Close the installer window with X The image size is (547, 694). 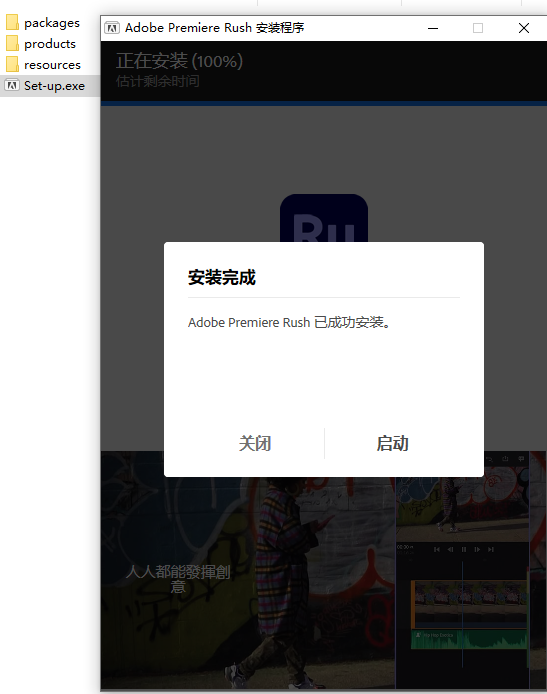524,28
